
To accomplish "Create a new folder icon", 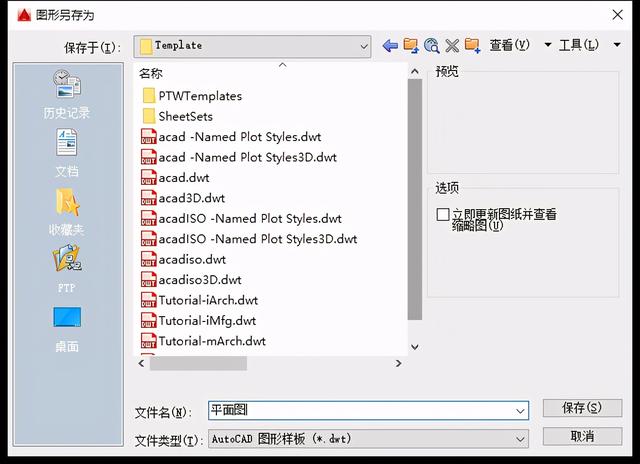I will coord(472,45).
